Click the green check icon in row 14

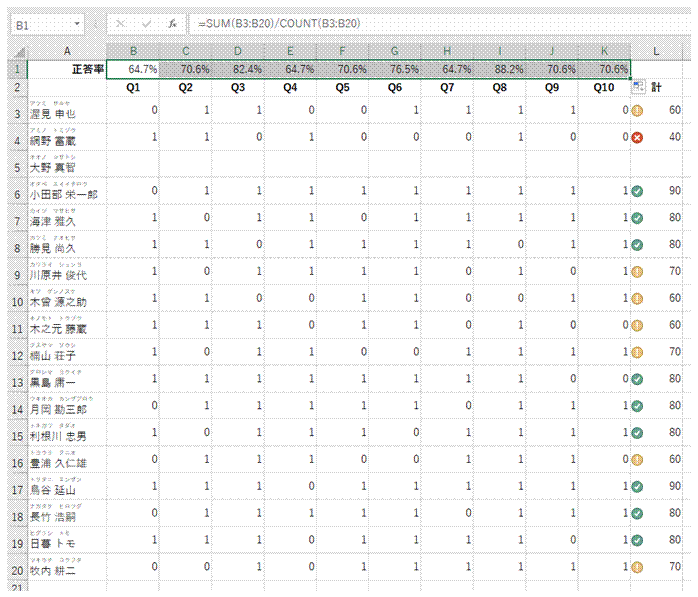coord(637,406)
